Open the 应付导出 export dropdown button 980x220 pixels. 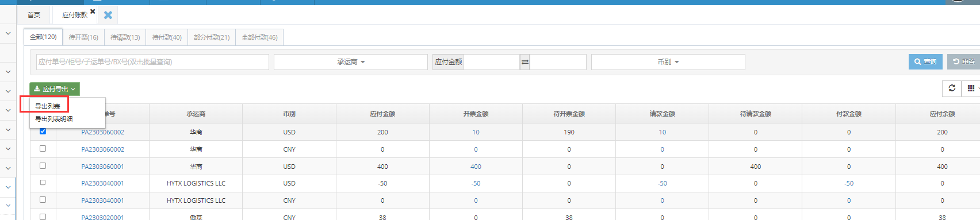click(55, 89)
